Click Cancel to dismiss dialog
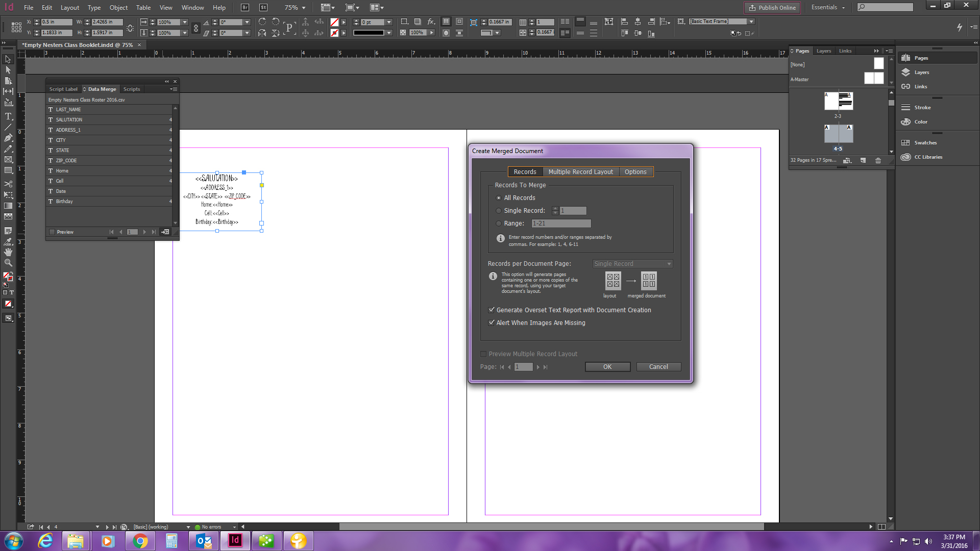Image resolution: width=980 pixels, height=551 pixels. point(657,366)
